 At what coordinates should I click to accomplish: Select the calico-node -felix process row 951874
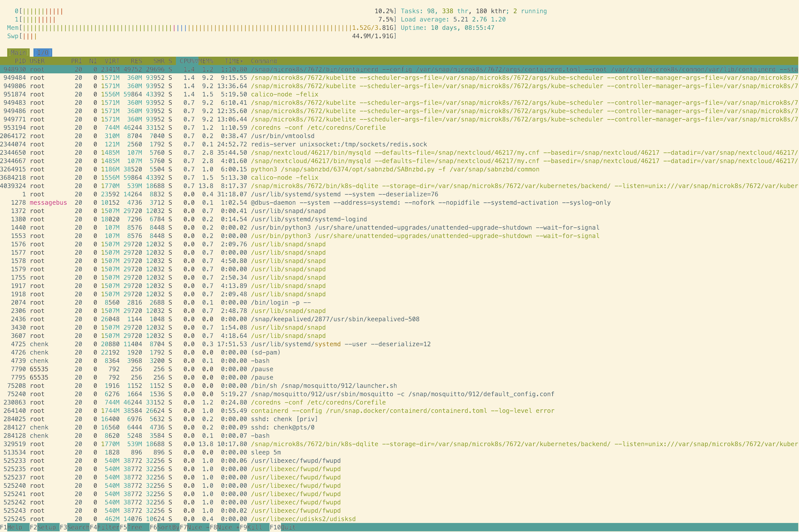[285, 94]
